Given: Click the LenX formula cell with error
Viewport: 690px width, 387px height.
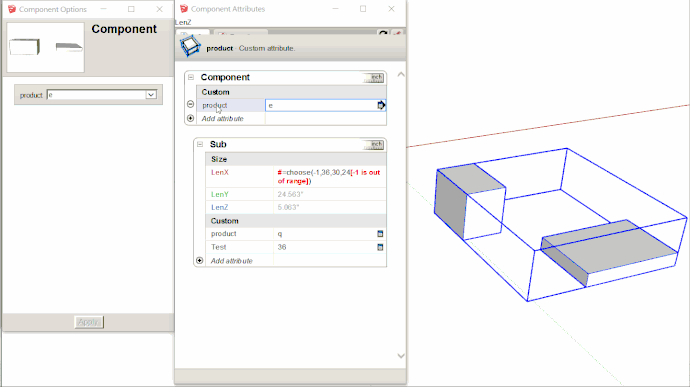Looking at the screenshot, I should (x=329, y=177).
